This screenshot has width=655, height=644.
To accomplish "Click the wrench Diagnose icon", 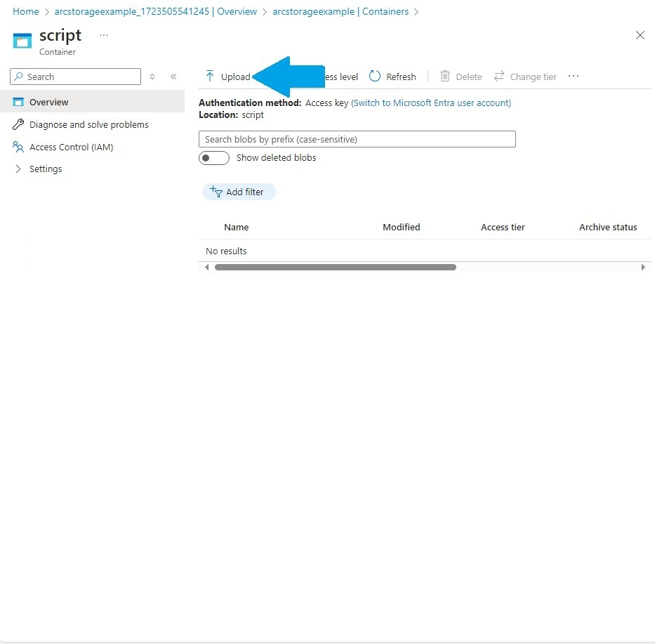I will 18,124.
